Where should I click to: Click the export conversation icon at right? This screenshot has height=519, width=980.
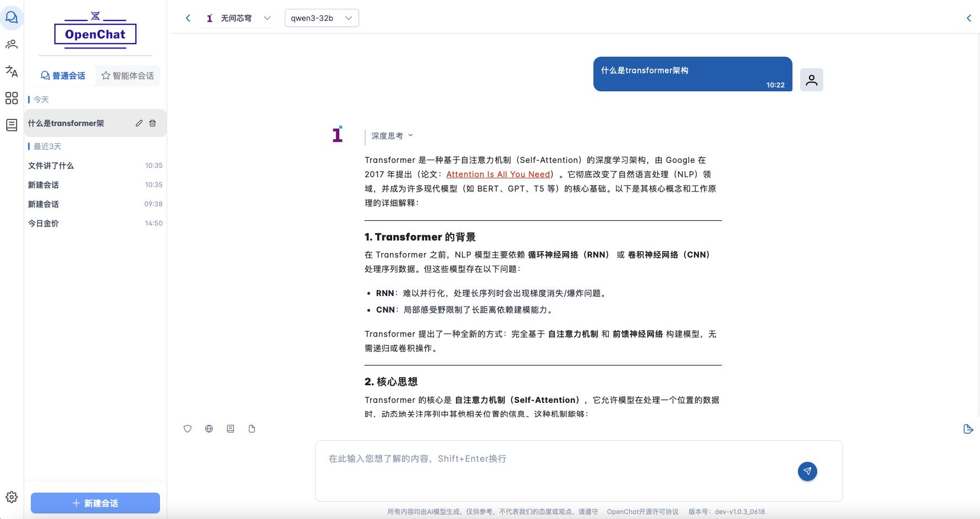tap(968, 429)
